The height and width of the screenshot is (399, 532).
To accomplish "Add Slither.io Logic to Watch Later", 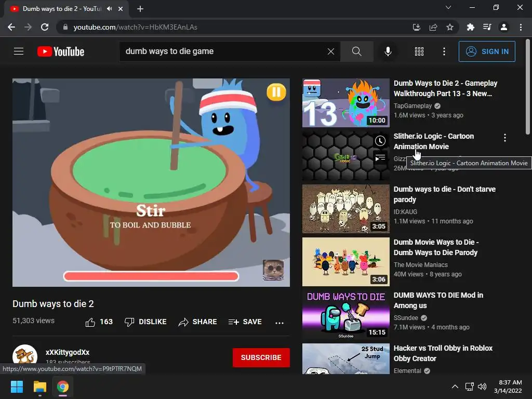I will click(x=380, y=141).
